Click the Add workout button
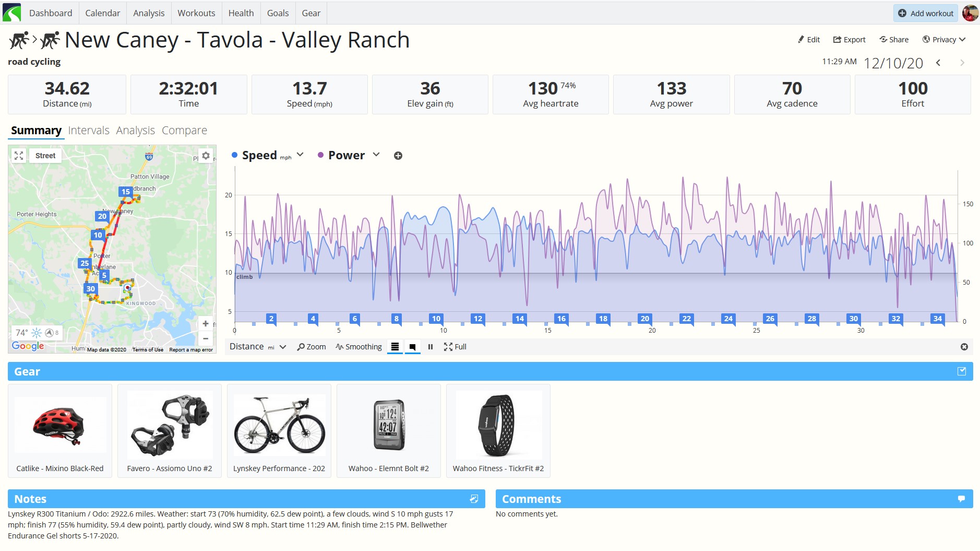The height and width of the screenshot is (551, 980). (926, 13)
